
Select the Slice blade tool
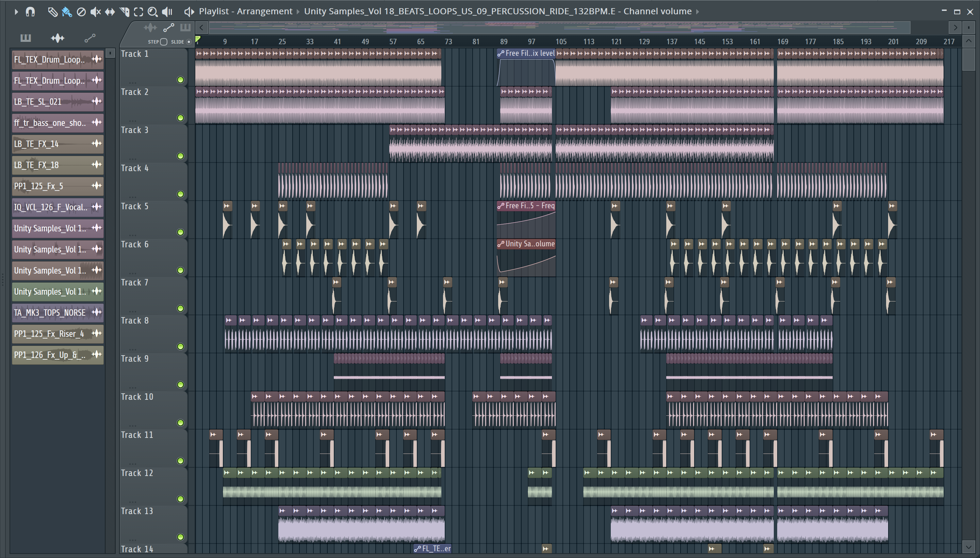(125, 12)
